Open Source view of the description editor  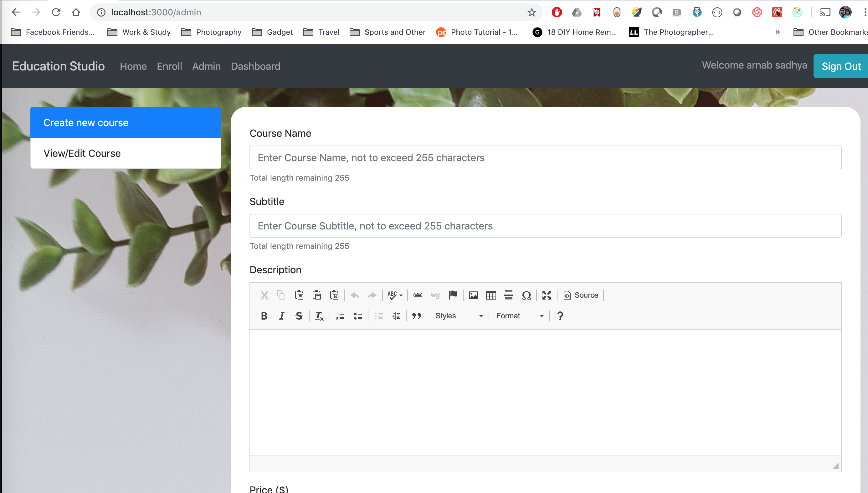click(580, 295)
